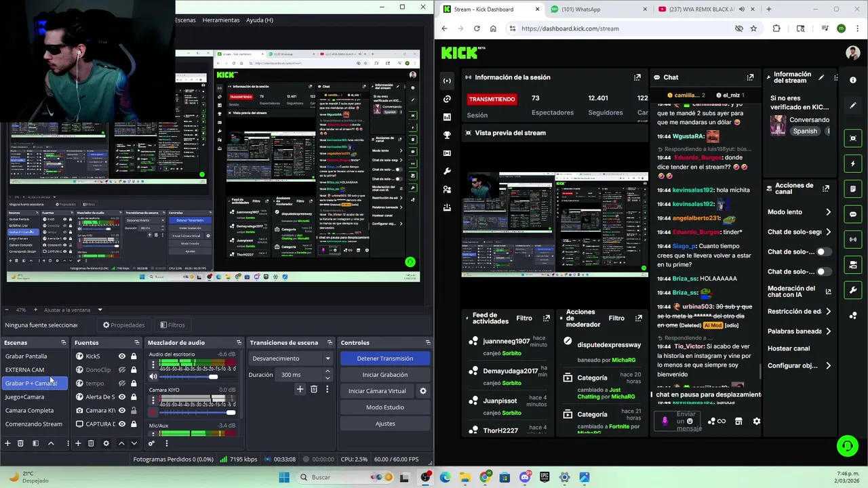Image resolution: width=868 pixels, height=488 pixels.
Task: Undock the Escenas panel
Action: [64, 342]
